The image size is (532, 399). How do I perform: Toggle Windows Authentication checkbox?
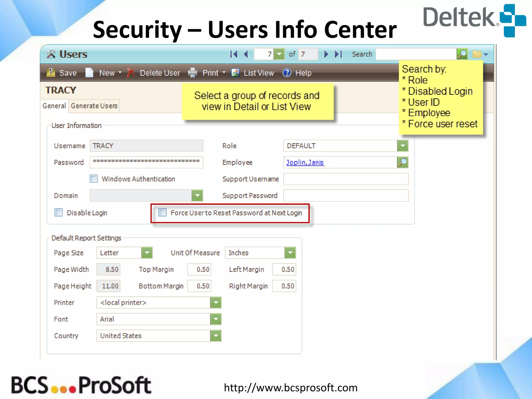94,179
